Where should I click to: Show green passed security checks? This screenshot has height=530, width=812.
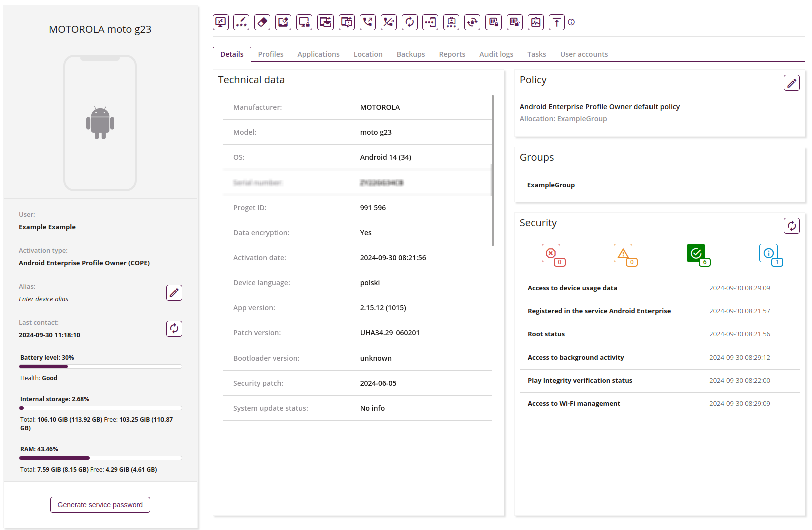(698, 255)
